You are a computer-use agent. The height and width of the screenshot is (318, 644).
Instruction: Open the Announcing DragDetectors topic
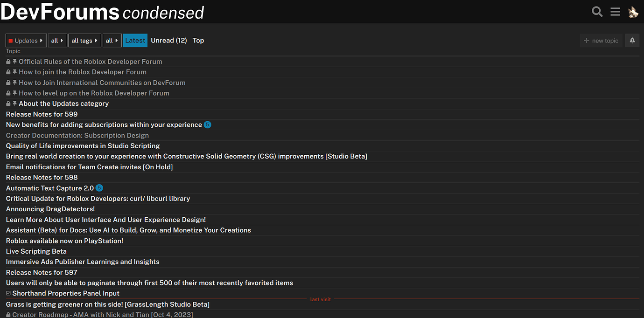click(50, 209)
